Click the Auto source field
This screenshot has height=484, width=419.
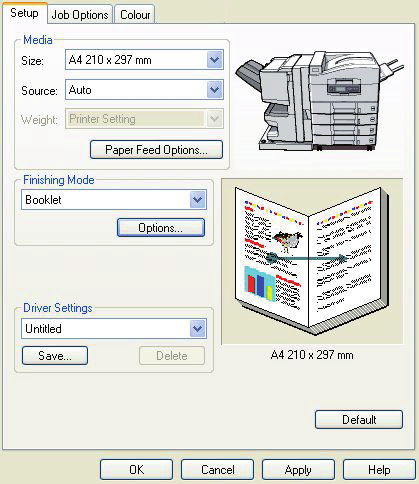[x=144, y=89]
